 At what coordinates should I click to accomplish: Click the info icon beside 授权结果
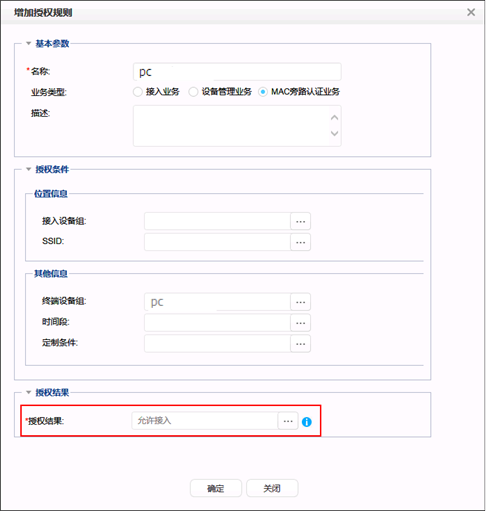[x=306, y=422]
